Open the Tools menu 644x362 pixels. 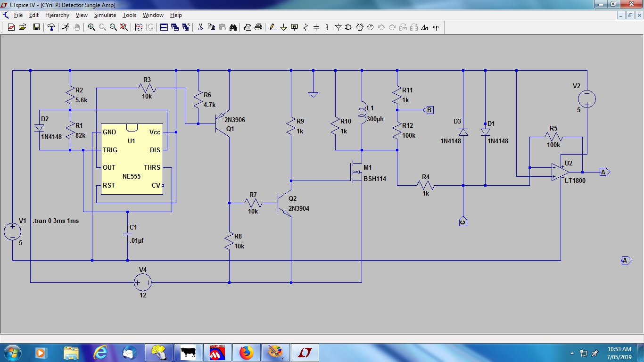click(129, 15)
